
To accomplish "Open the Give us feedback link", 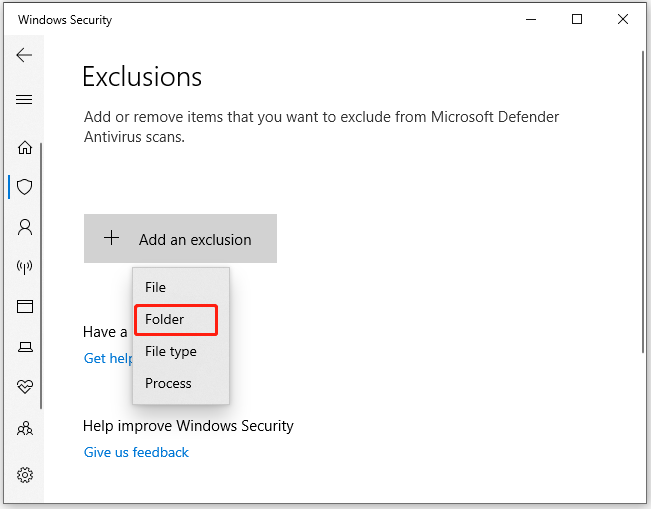I will pos(136,452).
